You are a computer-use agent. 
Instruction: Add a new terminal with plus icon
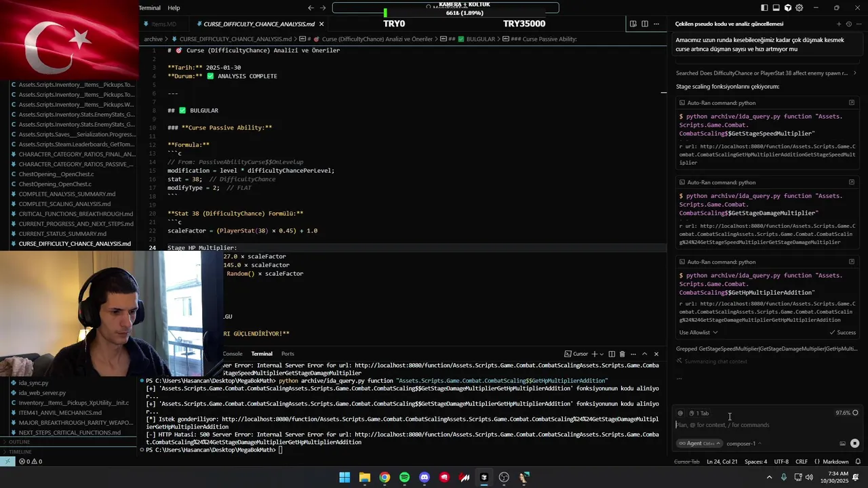[594, 354]
